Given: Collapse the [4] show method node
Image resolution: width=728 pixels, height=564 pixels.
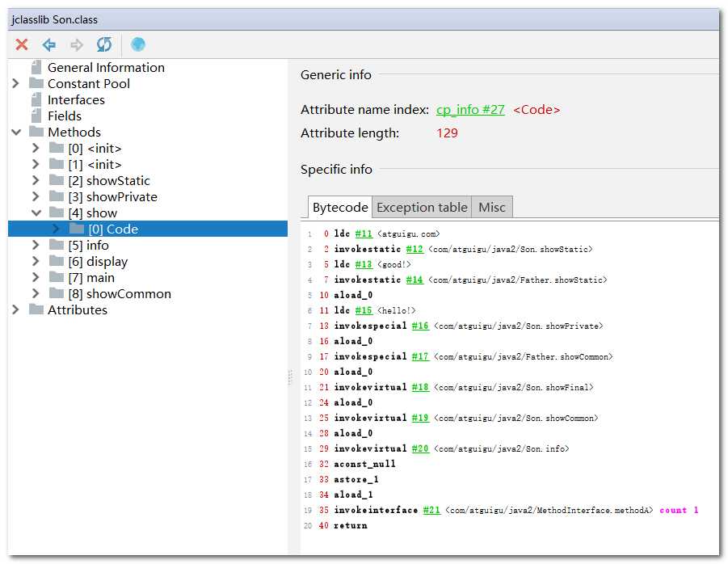Looking at the screenshot, I should 36,213.
